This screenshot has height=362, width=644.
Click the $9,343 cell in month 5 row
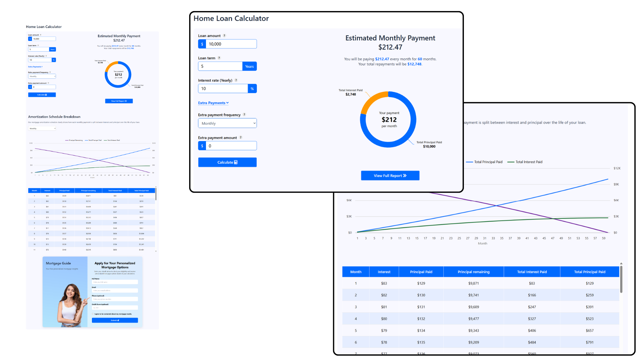coord(474,330)
